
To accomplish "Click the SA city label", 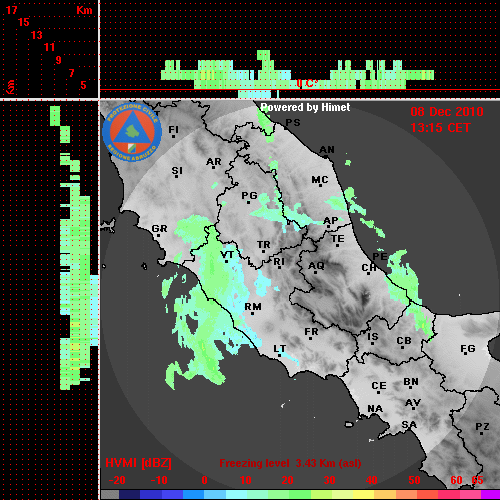I will coord(409,425).
